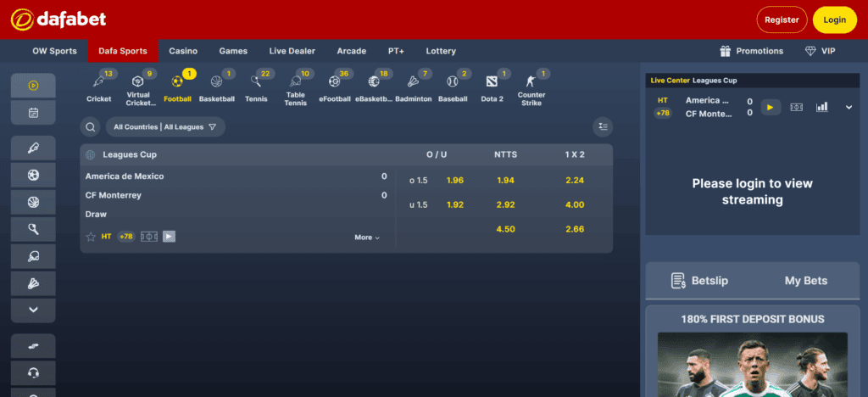Viewport: 868px width, 397px height.
Task: Open the +78 markets badge in match row
Action: pos(126,237)
